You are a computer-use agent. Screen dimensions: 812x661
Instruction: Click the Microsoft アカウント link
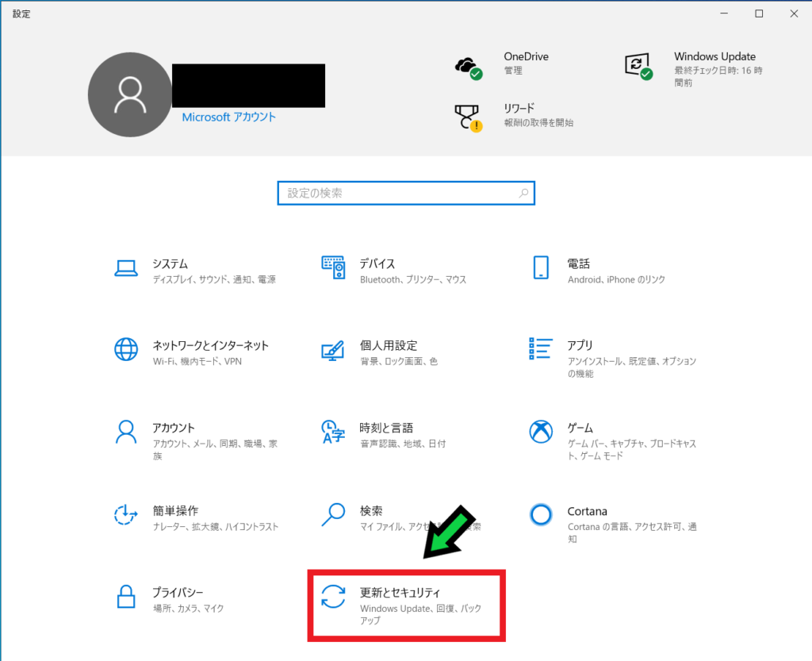(228, 117)
